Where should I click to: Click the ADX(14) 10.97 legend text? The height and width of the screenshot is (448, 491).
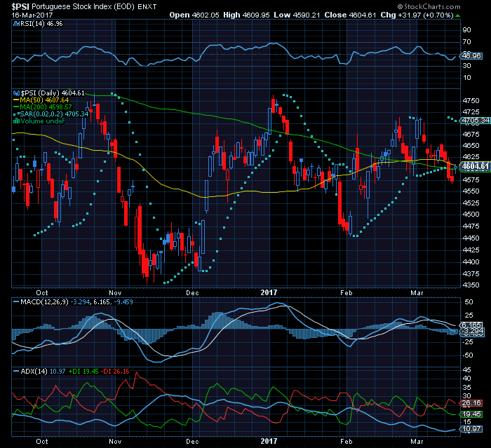[x=43, y=372]
